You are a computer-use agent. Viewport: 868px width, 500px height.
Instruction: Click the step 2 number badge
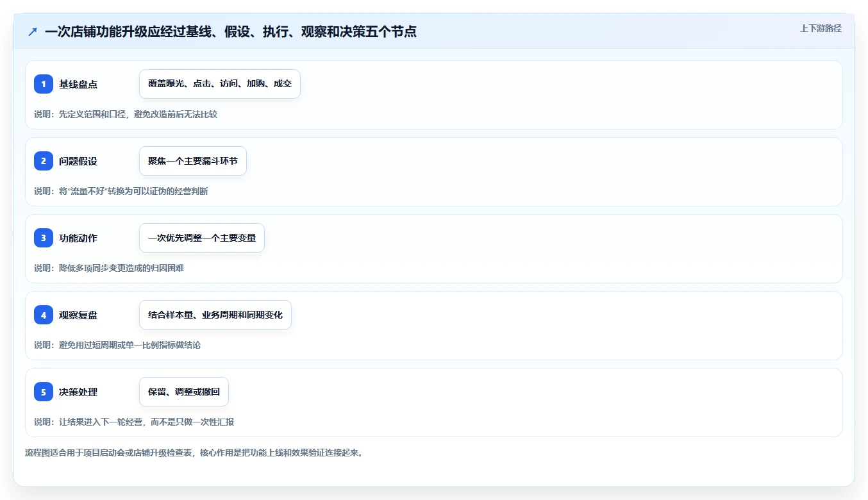44,161
